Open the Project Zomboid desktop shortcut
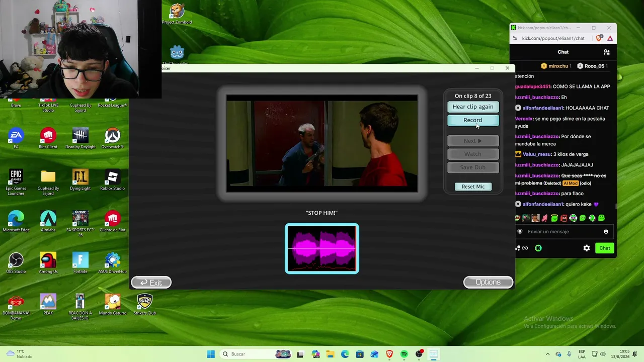The width and height of the screenshot is (644, 362). pos(177,14)
